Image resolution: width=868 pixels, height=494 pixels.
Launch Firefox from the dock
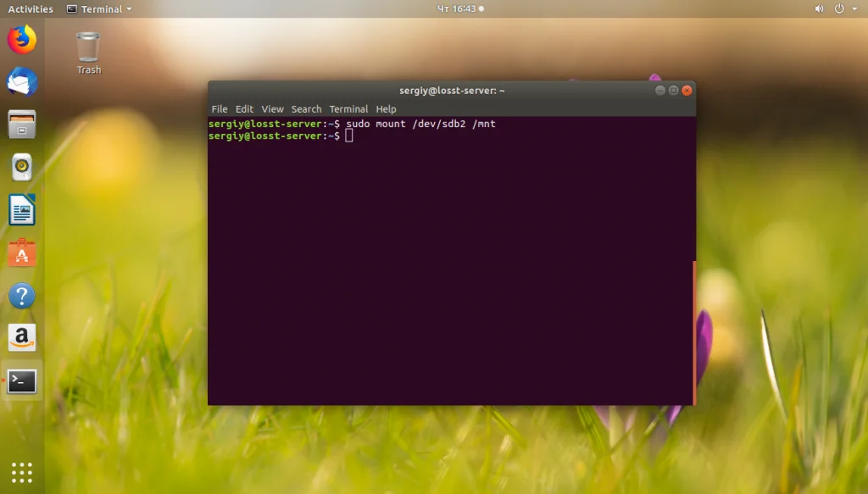coord(21,39)
